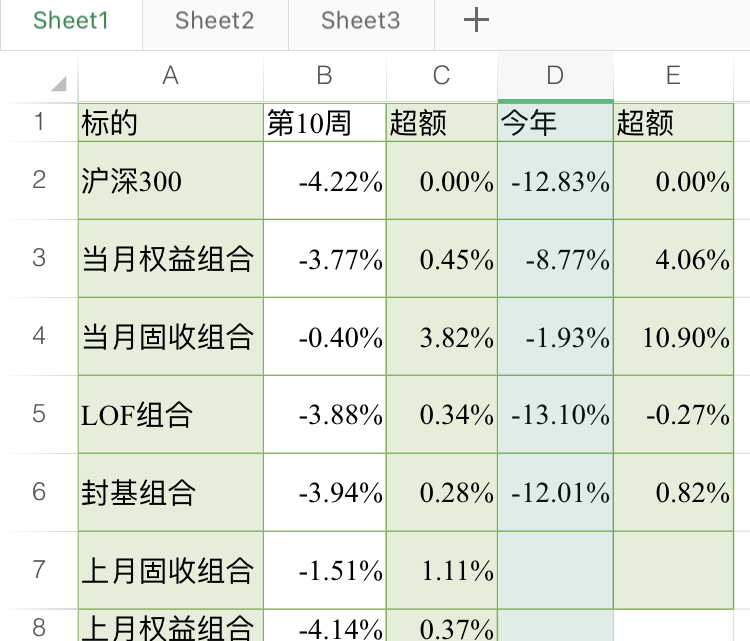
Task: Select row 7 header
Action: click(39, 569)
